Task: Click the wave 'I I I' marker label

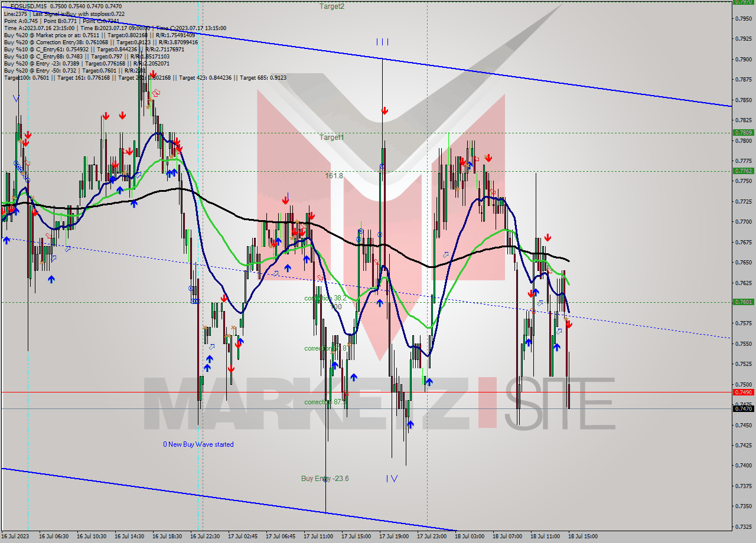Action: 382,42
